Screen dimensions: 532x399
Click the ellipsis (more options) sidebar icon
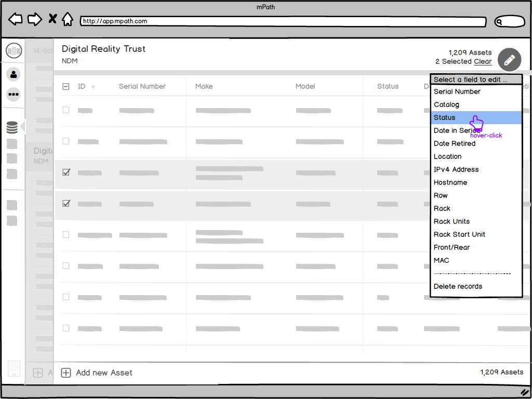(x=13, y=95)
